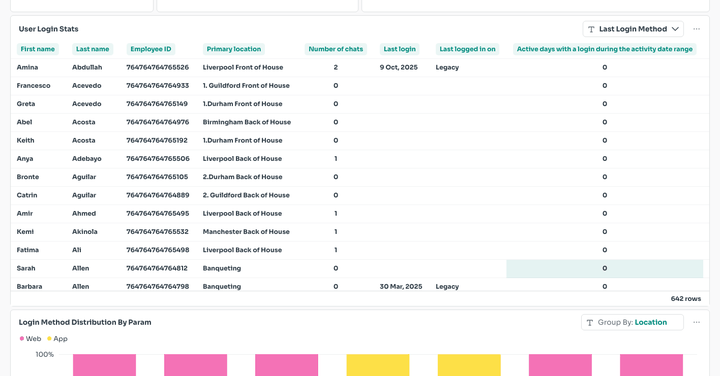
Task: Click highlighted active days cell in Sarah Allen's row
Action: 605,269
